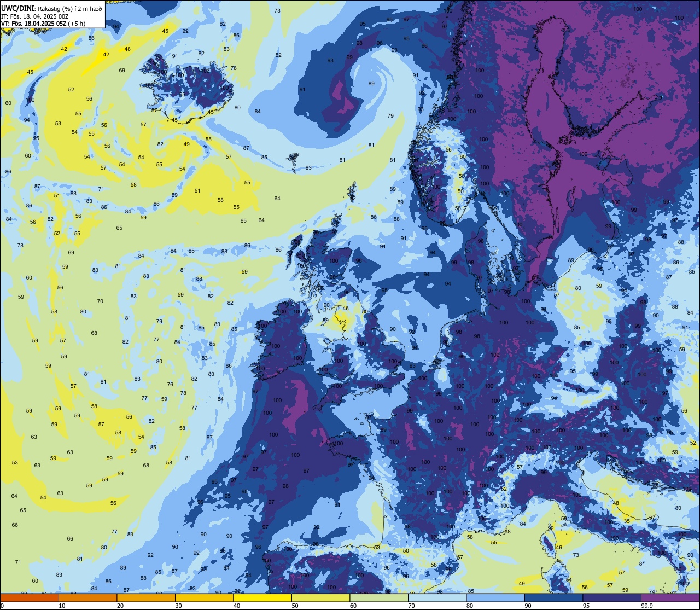700x610 pixels.
Task: Click the legend label '95' on the color scale
Action: pos(586,606)
